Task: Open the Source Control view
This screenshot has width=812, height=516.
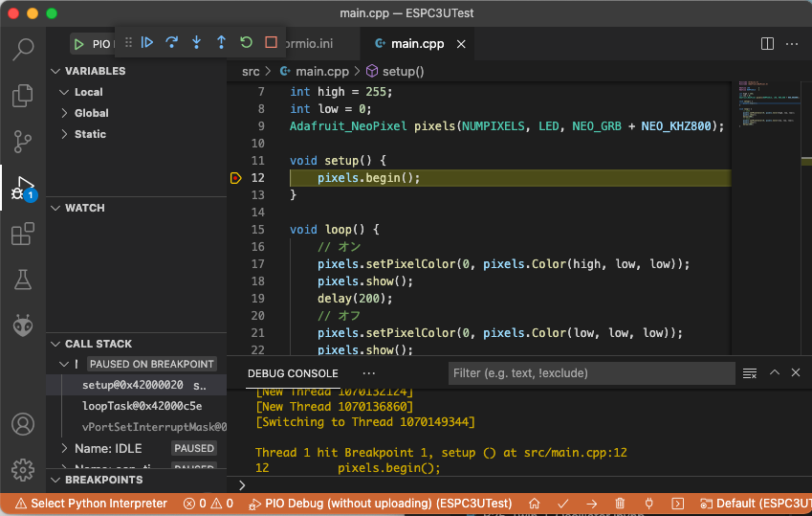Action: point(23,142)
